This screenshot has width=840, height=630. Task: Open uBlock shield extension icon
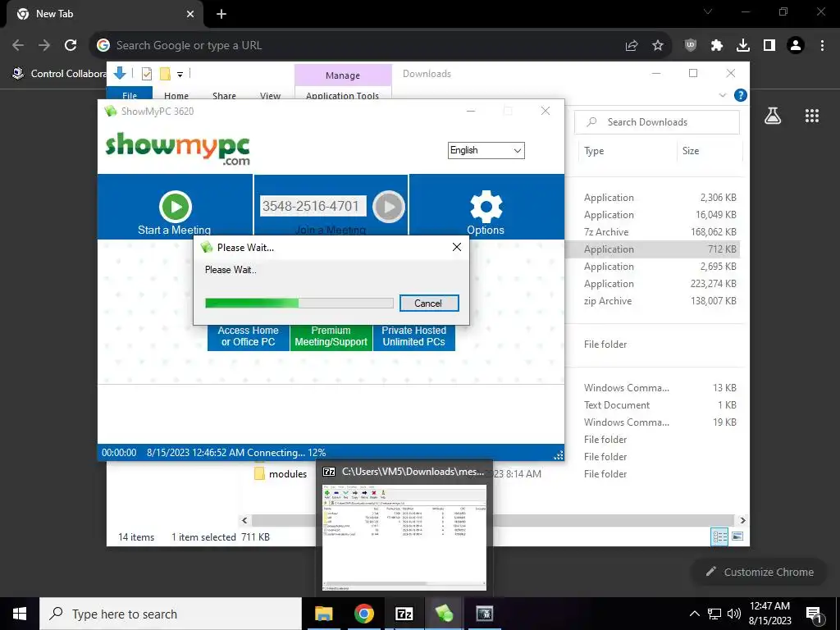click(x=691, y=46)
